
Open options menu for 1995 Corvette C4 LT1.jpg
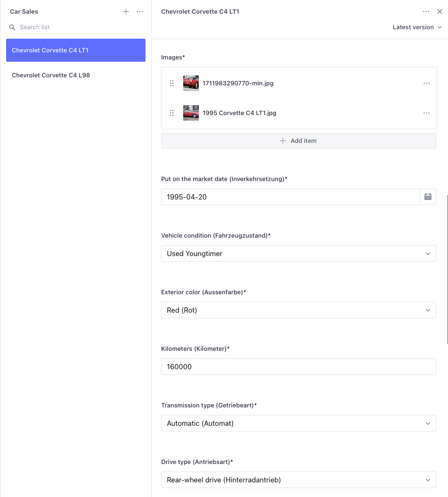(426, 113)
